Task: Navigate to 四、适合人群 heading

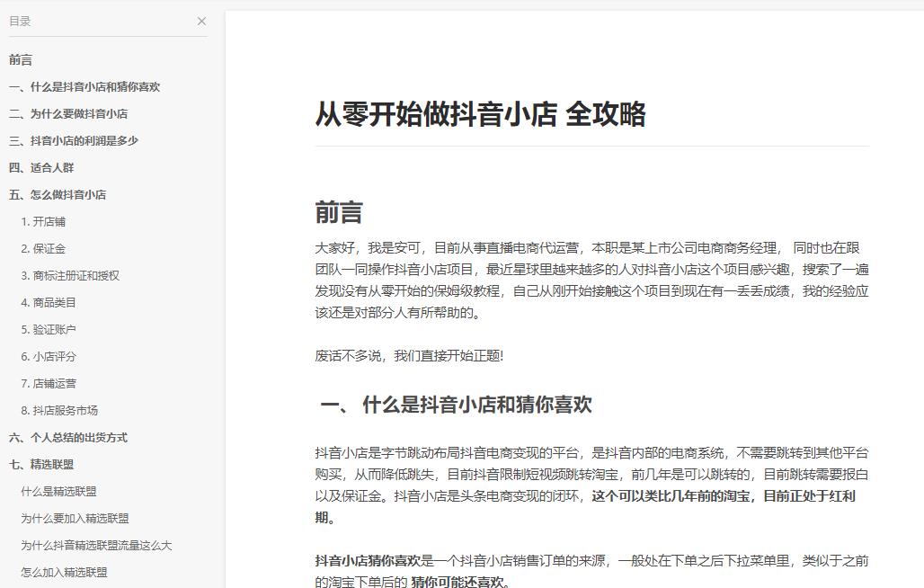Action: tap(41, 168)
